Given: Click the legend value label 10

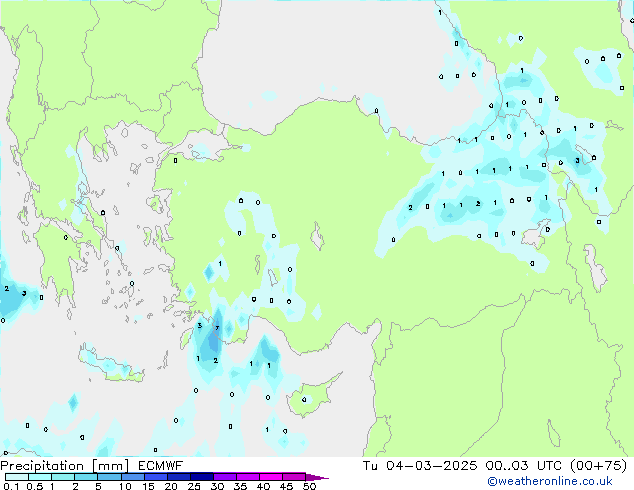Looking at the screenshot, I should coord(125,486).
